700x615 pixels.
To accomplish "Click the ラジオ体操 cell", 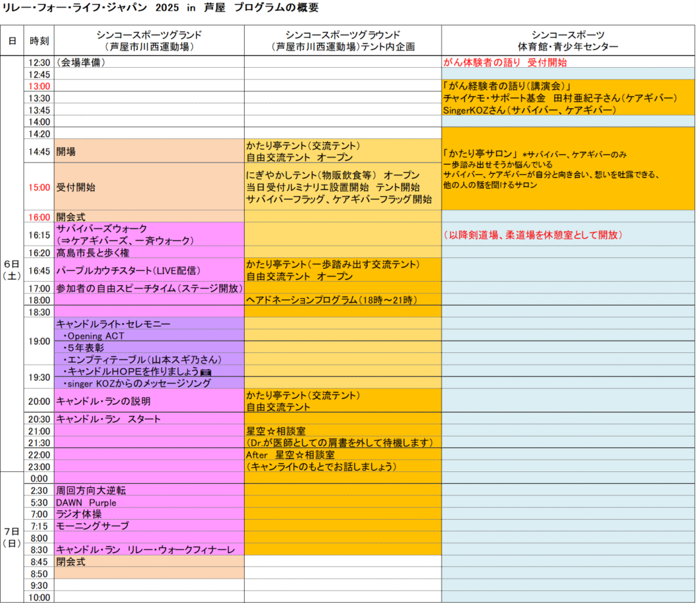I will tap(148, 514).
